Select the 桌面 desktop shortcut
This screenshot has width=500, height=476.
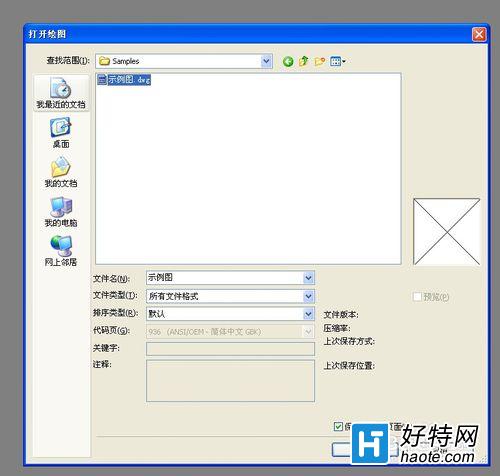(x=61, y=132)
